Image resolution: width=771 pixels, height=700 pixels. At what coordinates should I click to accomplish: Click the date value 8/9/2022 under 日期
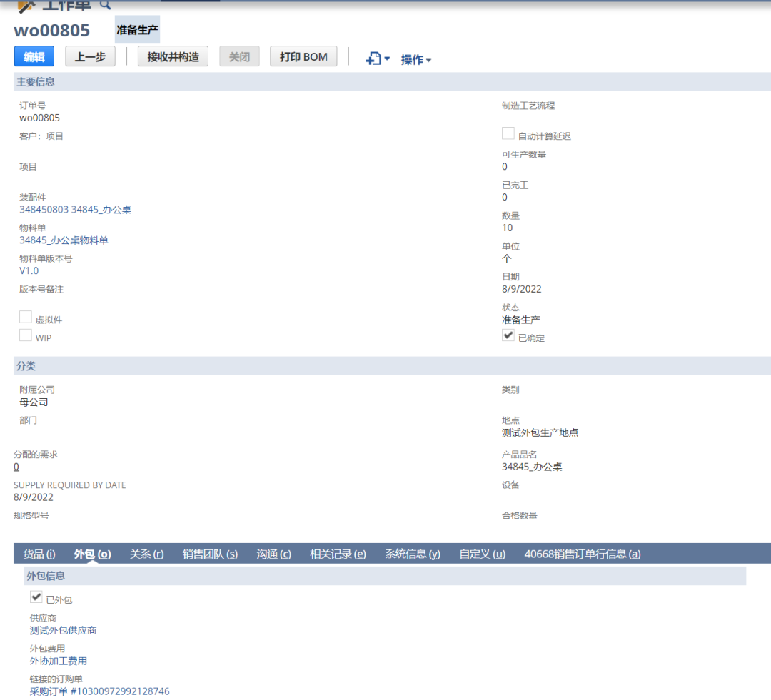[521, 289]
